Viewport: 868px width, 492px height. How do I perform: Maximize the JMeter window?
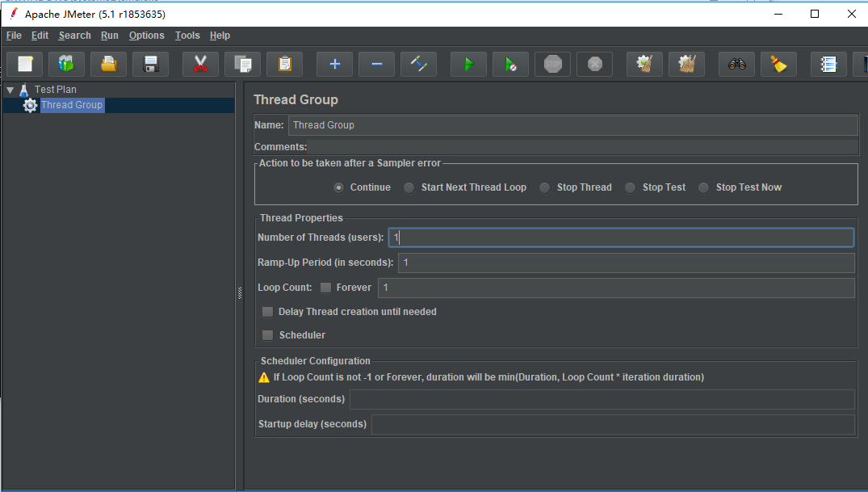point(814,14)
